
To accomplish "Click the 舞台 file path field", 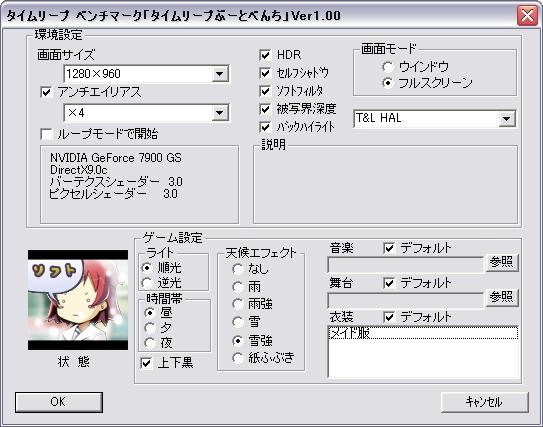I will 406,300.
